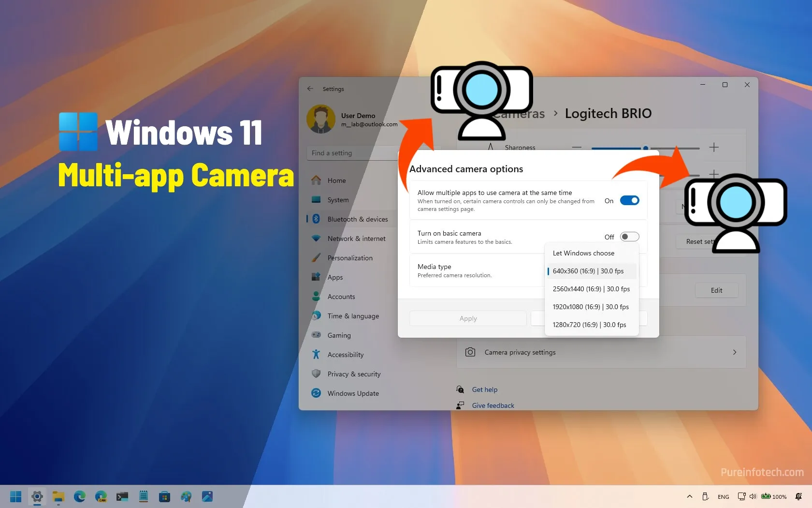Click the battery 100% indicator
Image resolution: width=812 pixels, height=508 pixels.
click(x=773, y=496)
